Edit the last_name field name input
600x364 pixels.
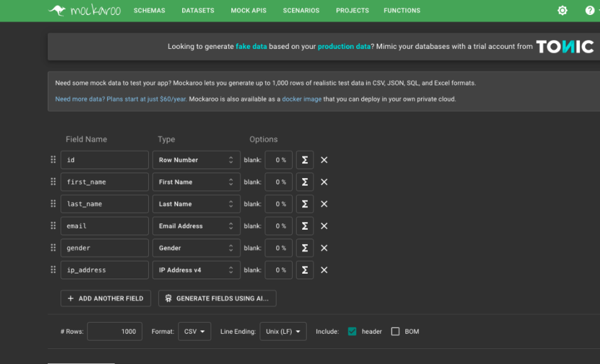point(104,204)
